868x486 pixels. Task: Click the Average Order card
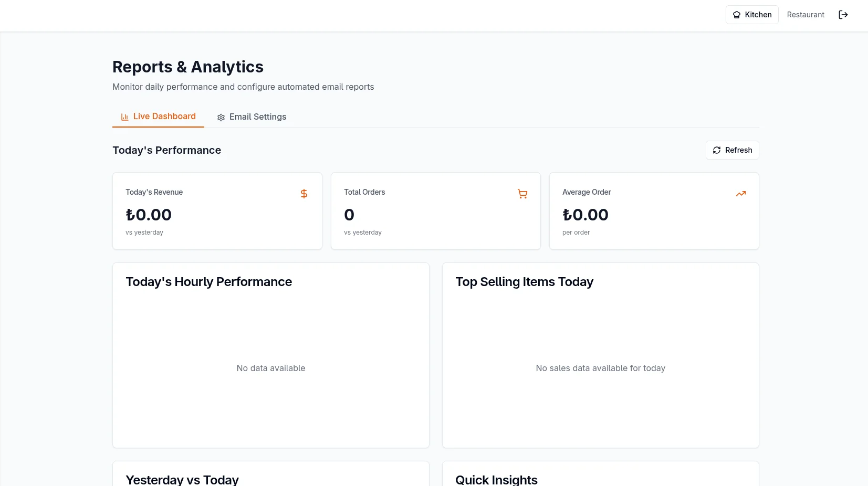coord(654,211)
